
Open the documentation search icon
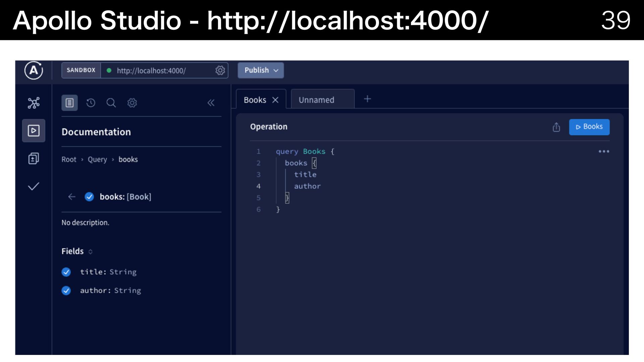click(x=111, y=103)
